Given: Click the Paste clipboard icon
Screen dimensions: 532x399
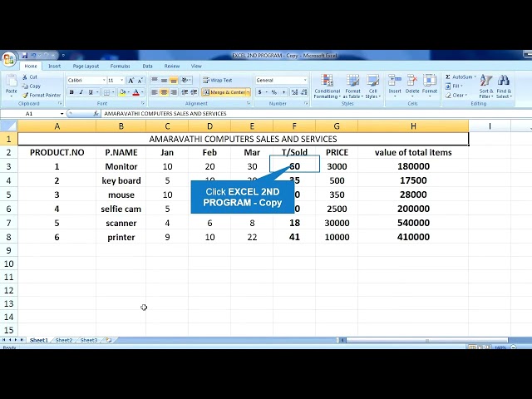Looking at the screenshot, I should 11,81.
